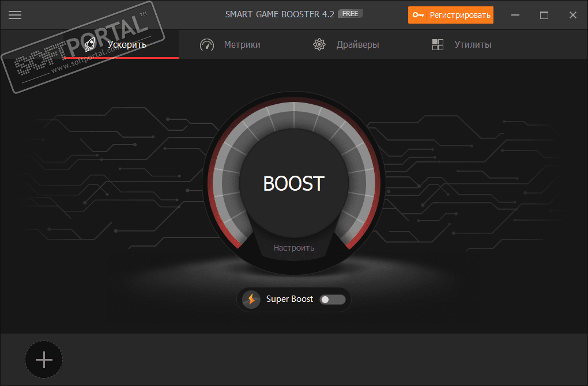Image resolution: width=588 pixels, height=386 pixels.
Task: Click the gear icon beside Драйверы
Action: click(319, 44)
